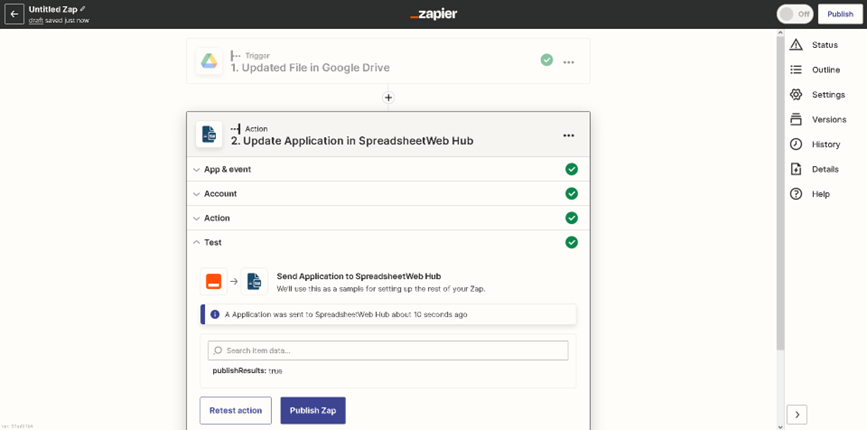Click the Retest action button
The image size is (867, 430).
(x=235, y=410)
